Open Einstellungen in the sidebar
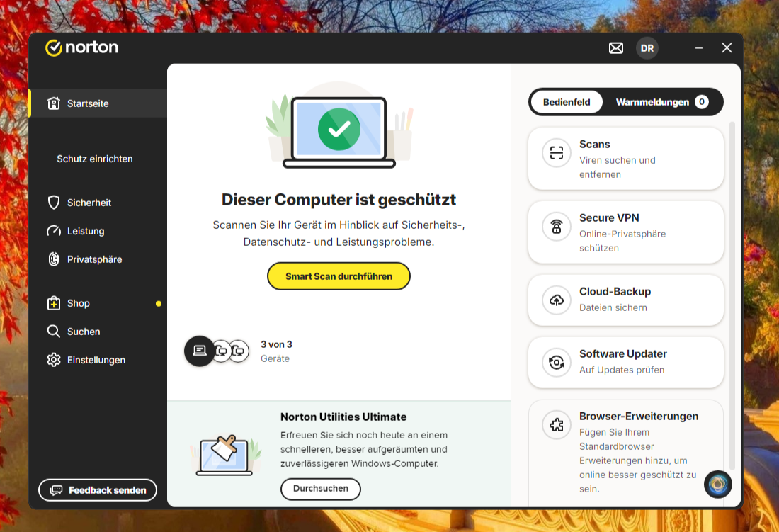This screenshot has width=779, height=532. click(96, 360)
